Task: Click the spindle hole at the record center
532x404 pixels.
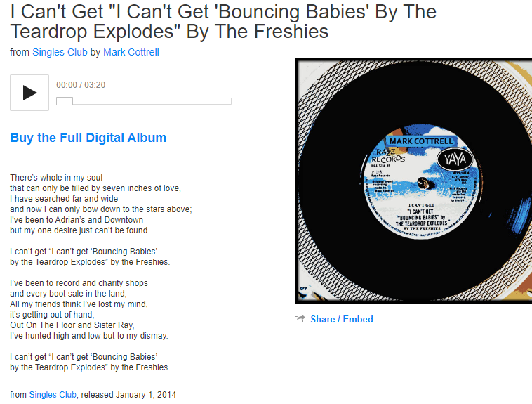Action: click(x=423, y=183)
